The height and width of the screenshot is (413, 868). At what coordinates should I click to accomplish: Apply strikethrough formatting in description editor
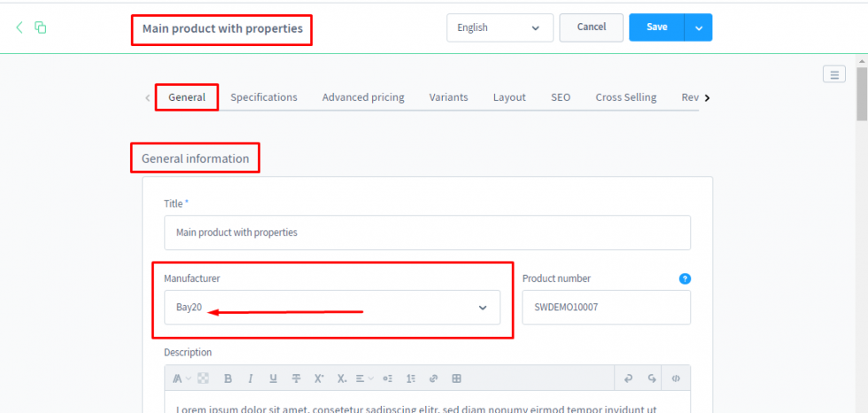296,378
